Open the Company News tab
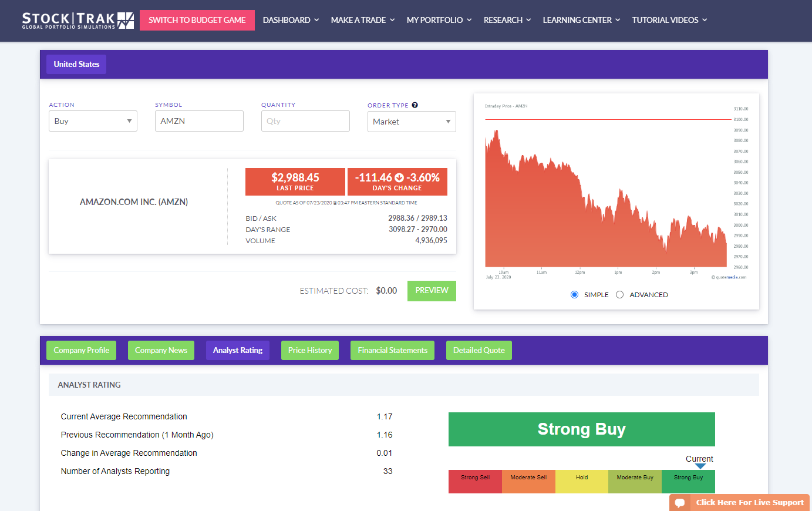Screen dimensions: 812x511 pyautogui.click(x=161, y=350)
